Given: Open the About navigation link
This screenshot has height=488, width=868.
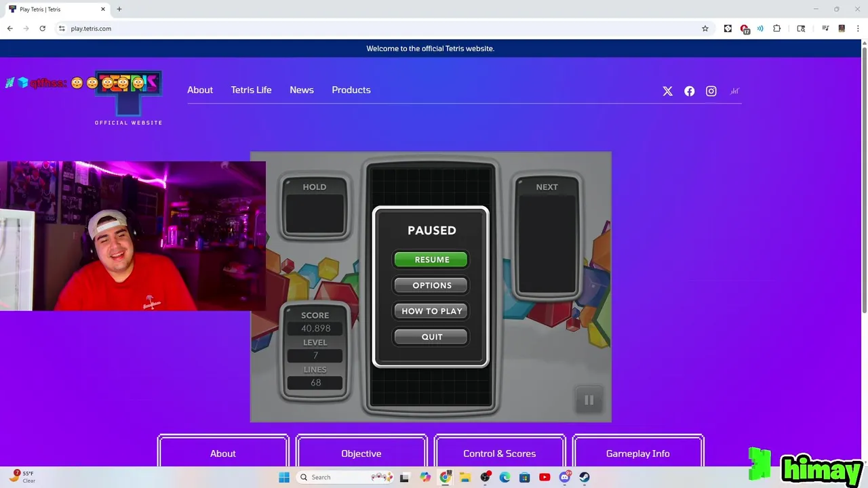Looking at the screenshot, I should (x=200, y=89).
